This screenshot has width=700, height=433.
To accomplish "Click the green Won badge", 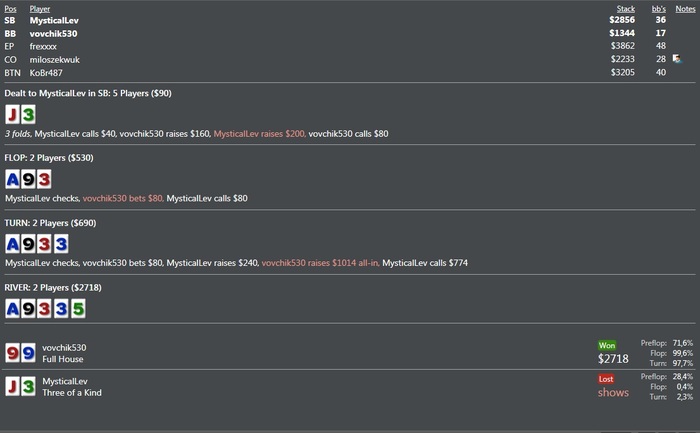I will (x=607, y=345).
